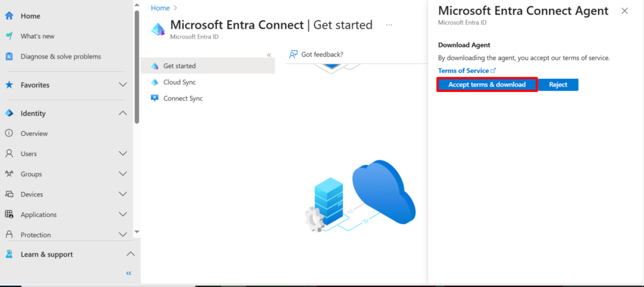This screenshot has width=644, height=287.
Task: Click Got feedback? link text
Action: coord(322,54)
